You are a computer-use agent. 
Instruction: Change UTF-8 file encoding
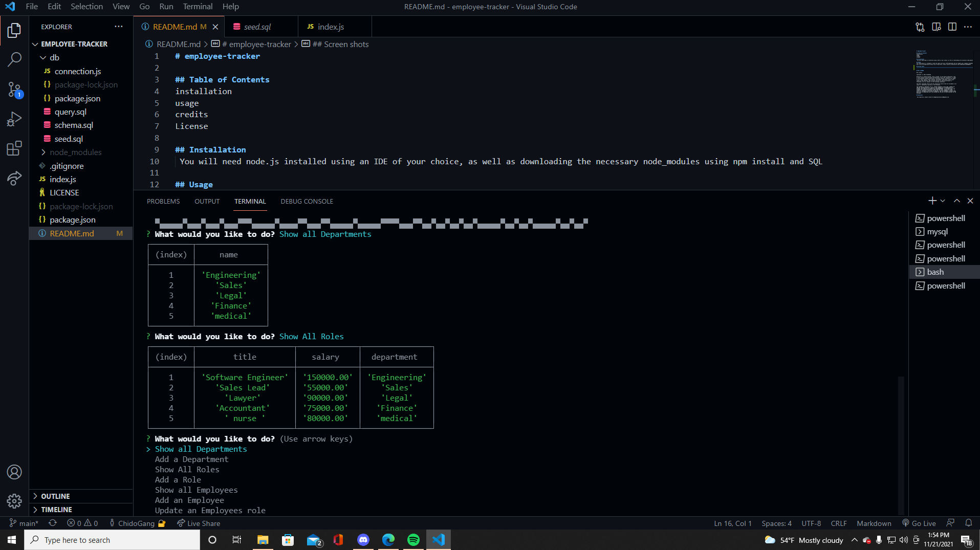pyautogui.click(x=811, y=523)
